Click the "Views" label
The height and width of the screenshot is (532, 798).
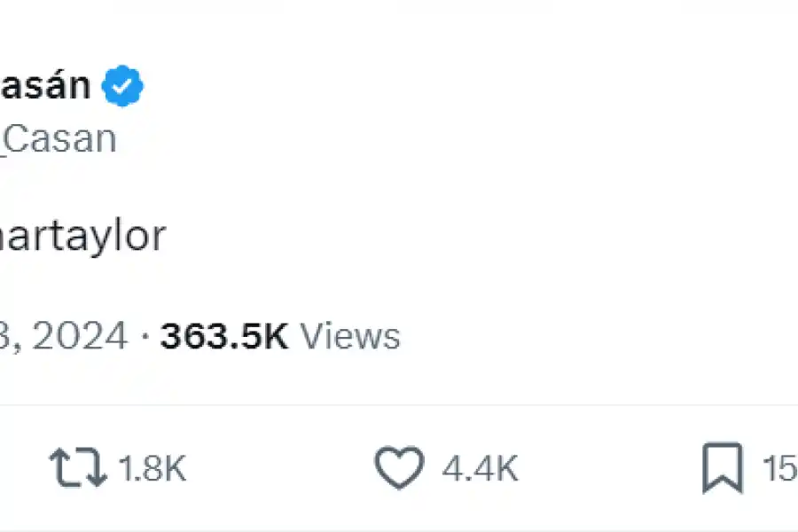coord(349,337)
